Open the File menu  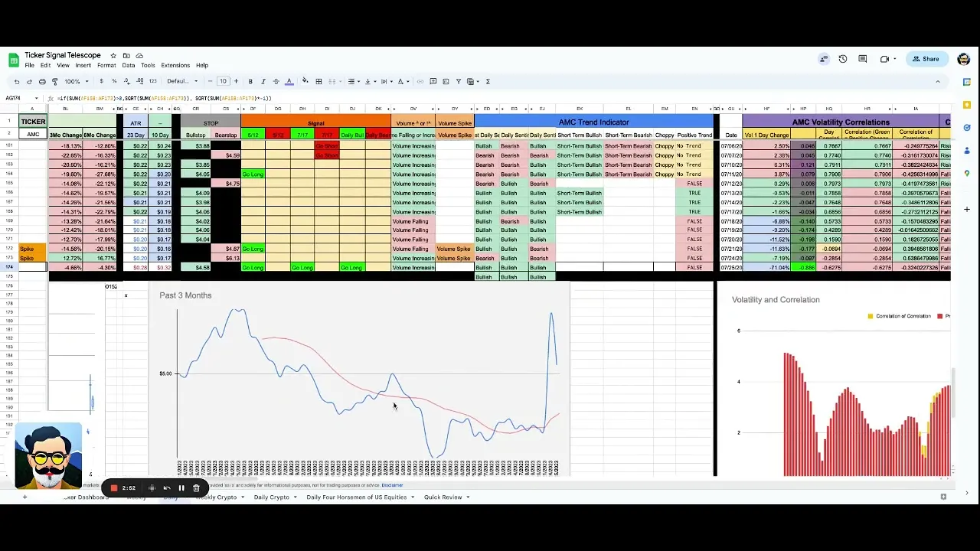coord(29,65)
